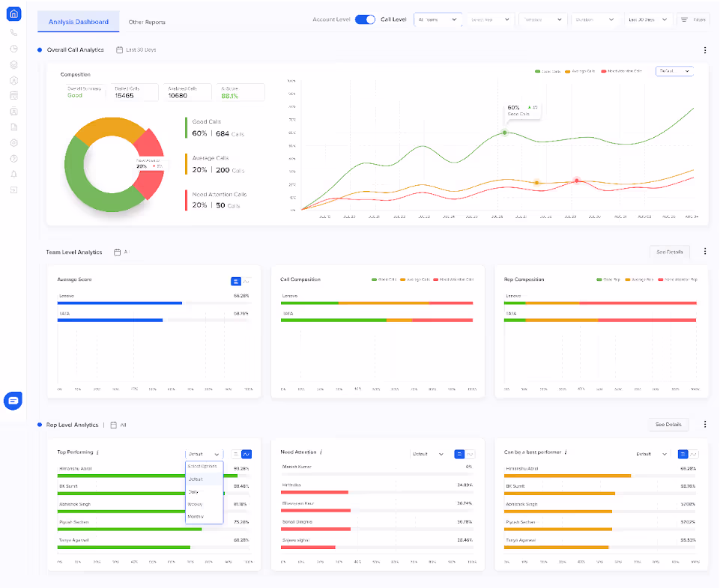Click the A-Score 88.1% box
This screenshot has height=588, width=720.
coord(239,92)
